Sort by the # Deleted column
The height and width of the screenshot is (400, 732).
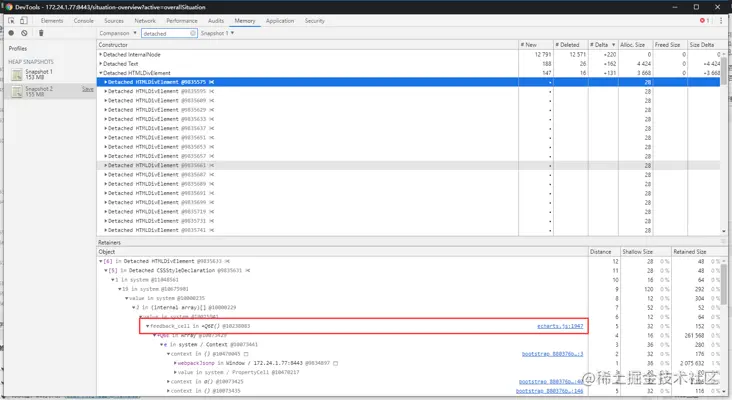[570, 45]
